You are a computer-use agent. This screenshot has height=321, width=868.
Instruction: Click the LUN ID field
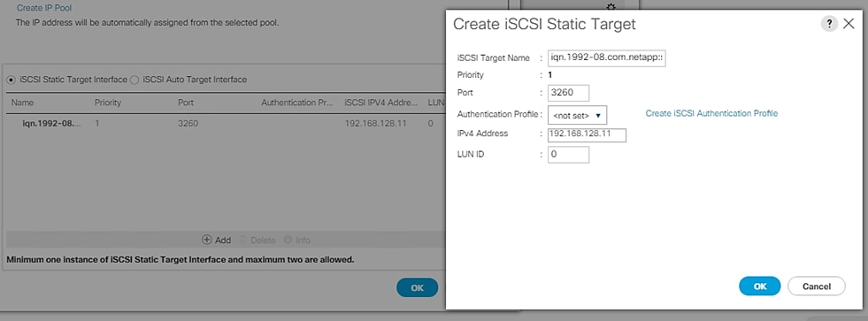pos(568,155)
